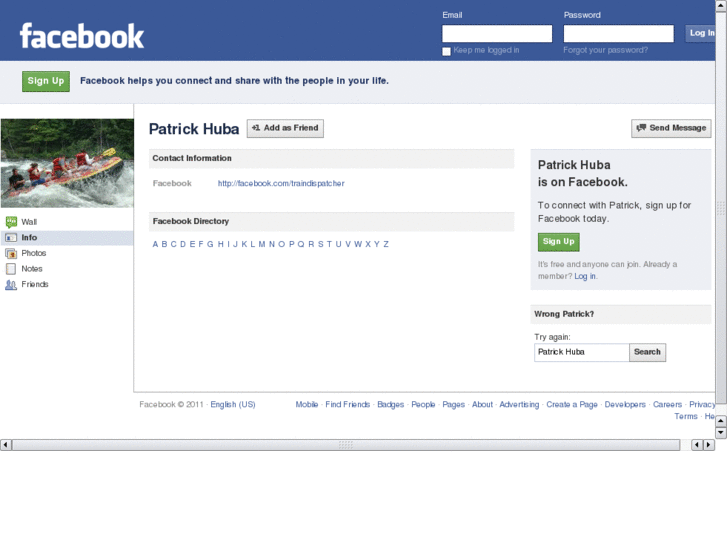
Task: Click the horizontal scrollbar right arrow
Action: tap(708, 445)
